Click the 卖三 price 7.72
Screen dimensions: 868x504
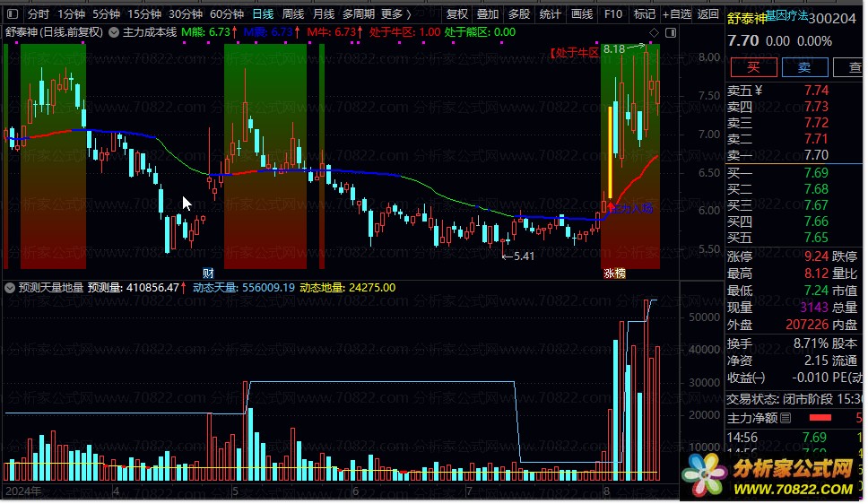point(816,122)
